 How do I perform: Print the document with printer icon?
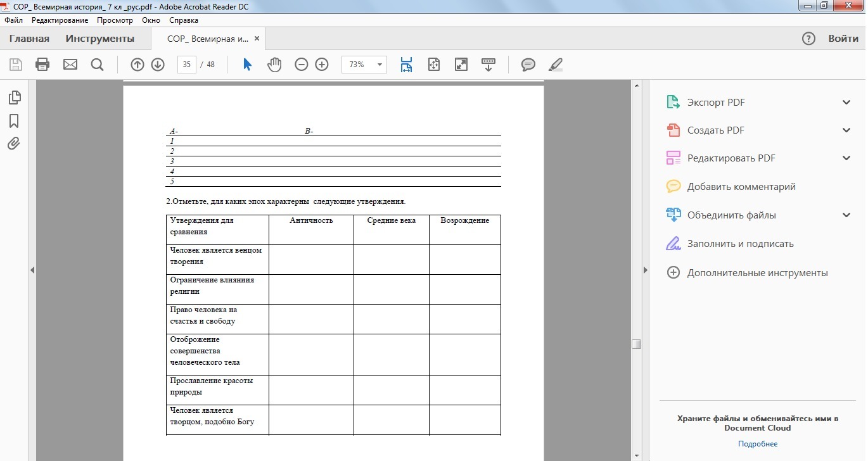pos(42,65)
